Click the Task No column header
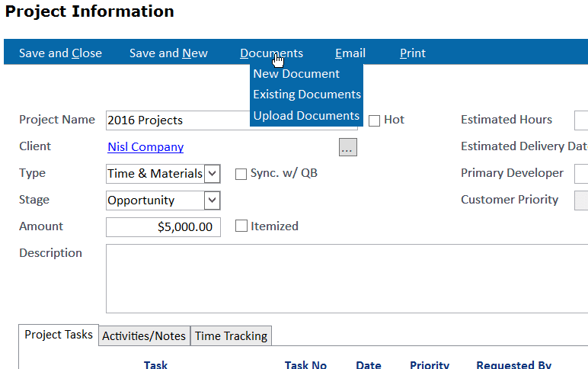 tap(305, 364)
